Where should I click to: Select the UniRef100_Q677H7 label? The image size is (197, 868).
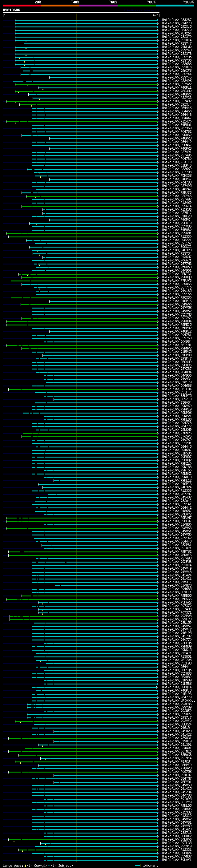[x=176, y=494]
